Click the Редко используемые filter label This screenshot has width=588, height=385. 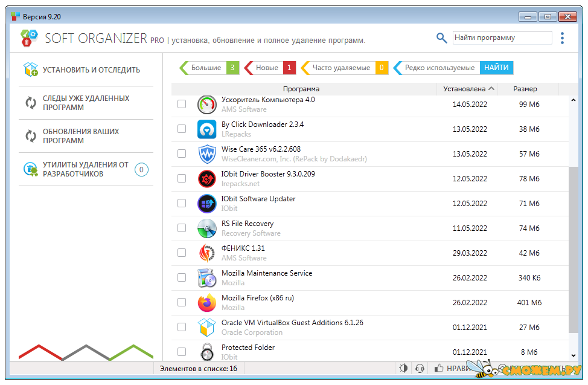tap(439, 68)
